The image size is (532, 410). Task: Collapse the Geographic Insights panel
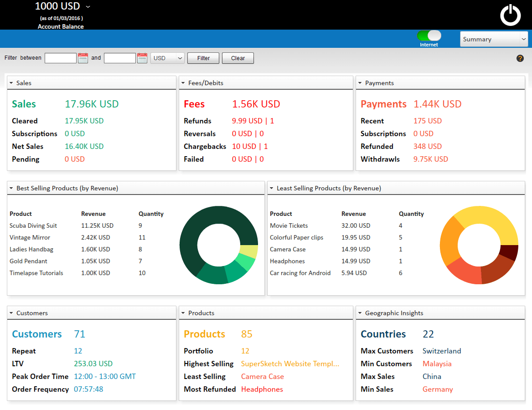point(360,313)
